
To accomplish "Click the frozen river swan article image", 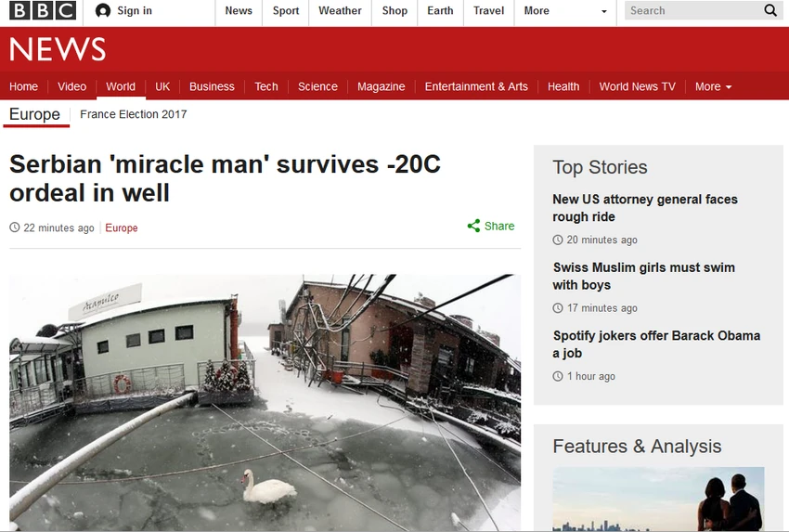I will [265, 403].
